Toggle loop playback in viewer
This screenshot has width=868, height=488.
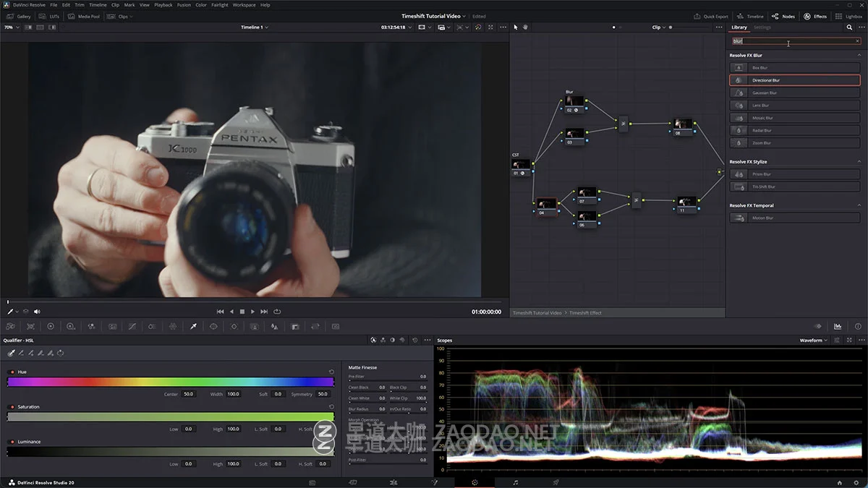click(x=277, y=312)
